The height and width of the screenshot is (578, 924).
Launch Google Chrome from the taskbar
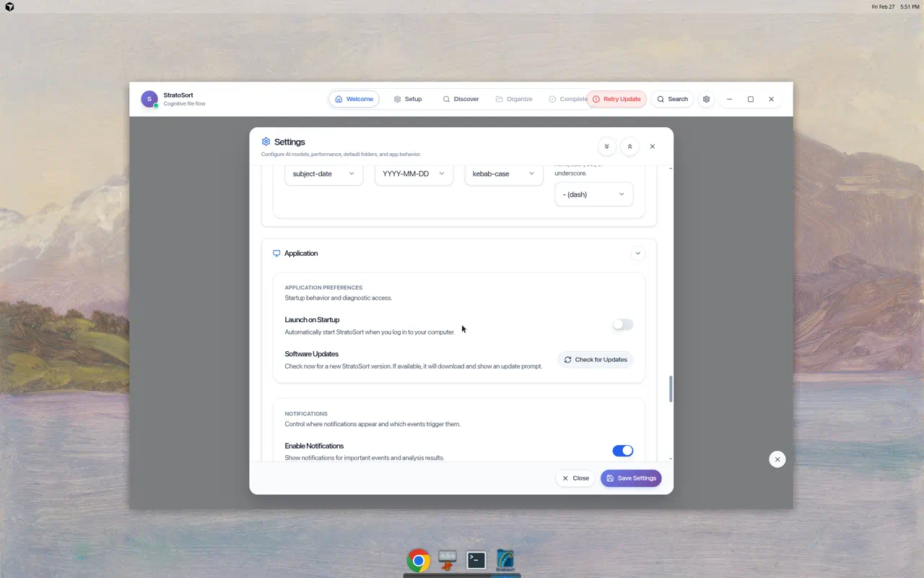tap(418, 560)
